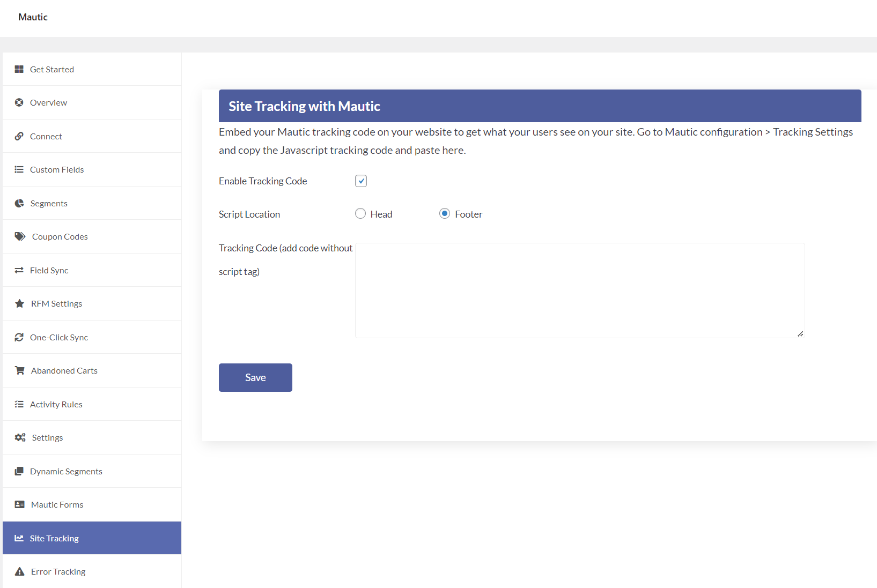877x588 pixels.
Task: Click the Coupon Codes tags icon
Action: 20,236
